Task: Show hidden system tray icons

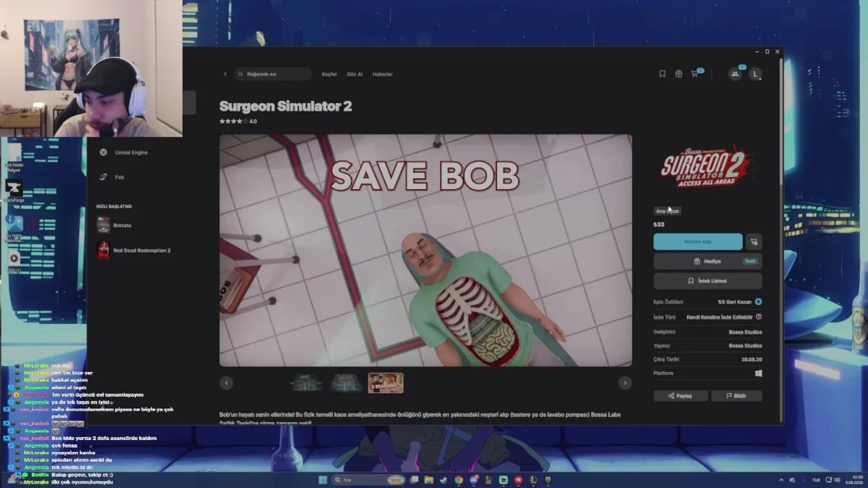Action: tap(781, 480)
